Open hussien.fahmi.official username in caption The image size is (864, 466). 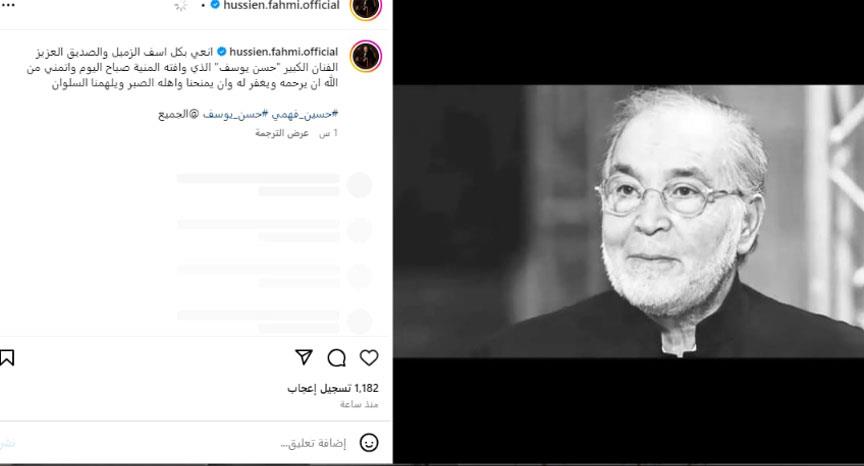coord(283,52)
